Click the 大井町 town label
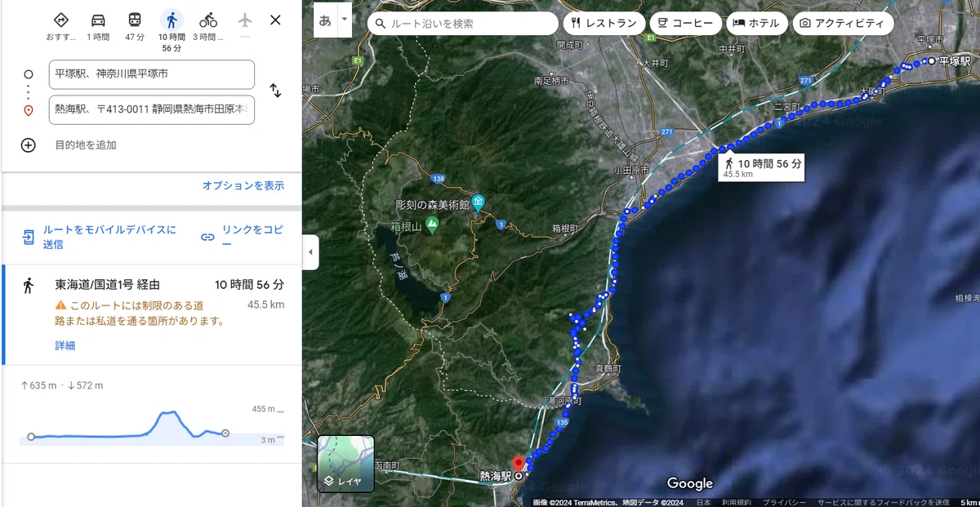The height and width of the screenshot is (507, 980). tap(655, 62)
